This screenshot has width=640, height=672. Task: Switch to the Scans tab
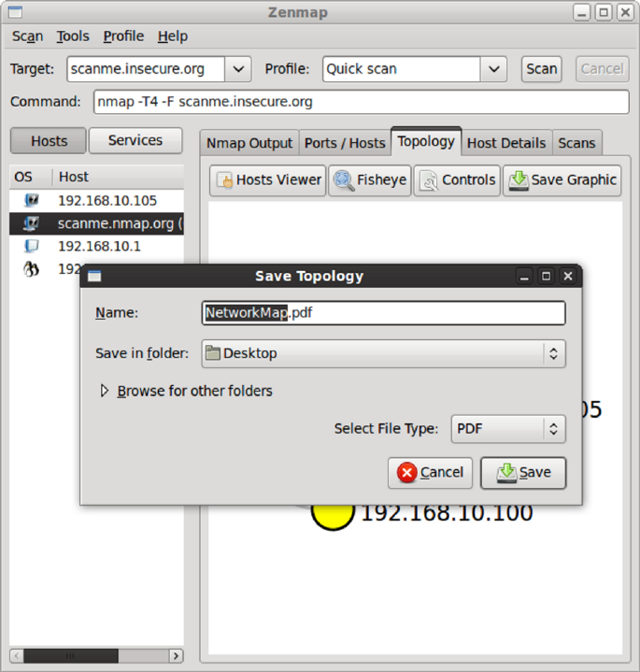coord(577,143)
